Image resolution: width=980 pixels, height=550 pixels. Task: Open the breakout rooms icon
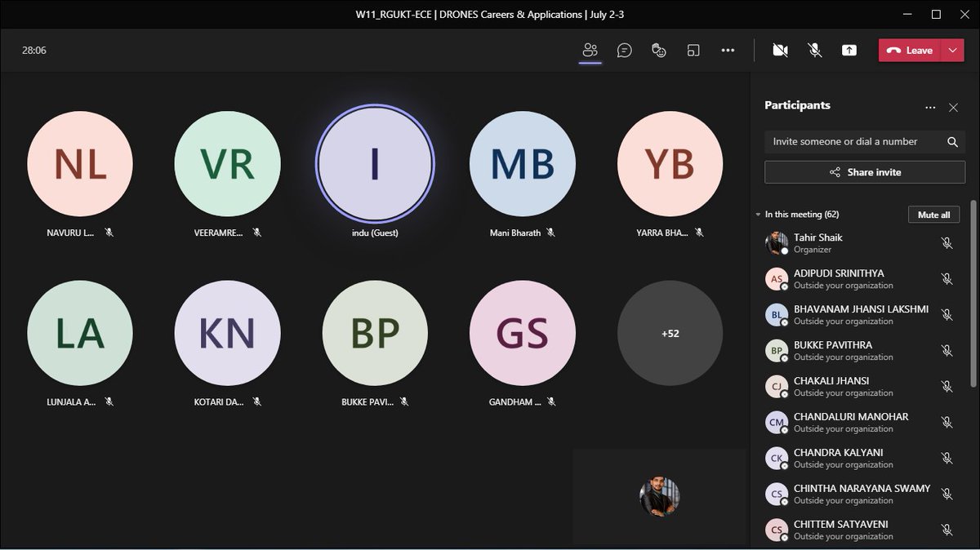693,50
